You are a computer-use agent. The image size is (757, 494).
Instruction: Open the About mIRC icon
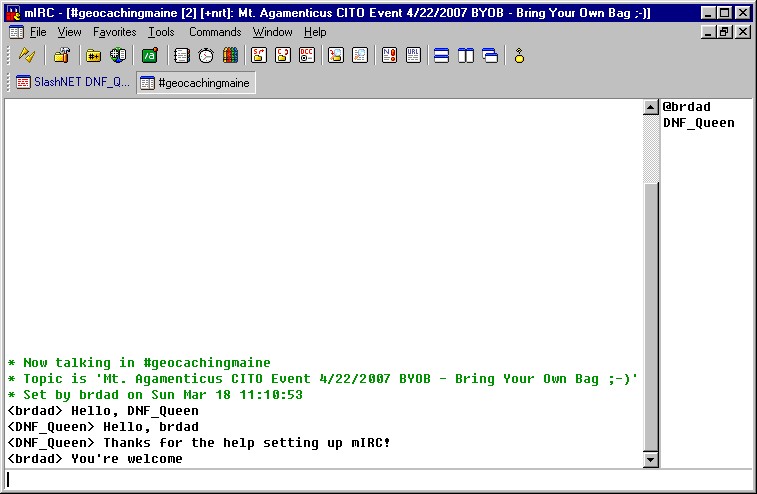(x=519, y=56)
